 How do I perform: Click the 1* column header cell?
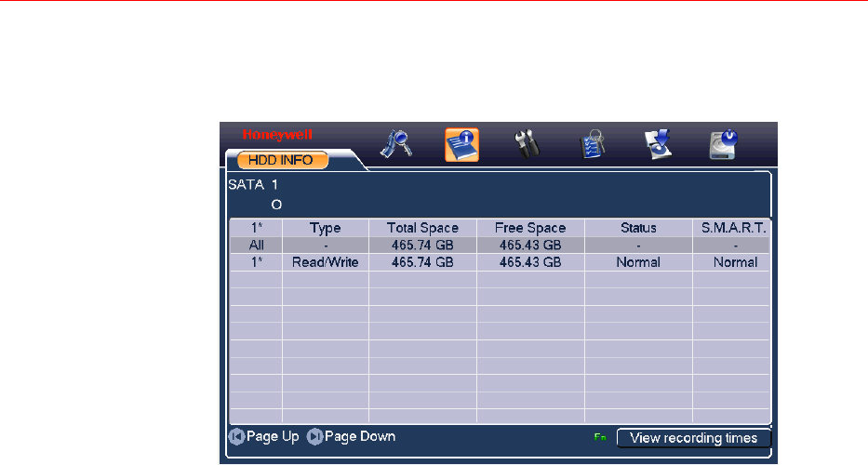tap(256, 228)
